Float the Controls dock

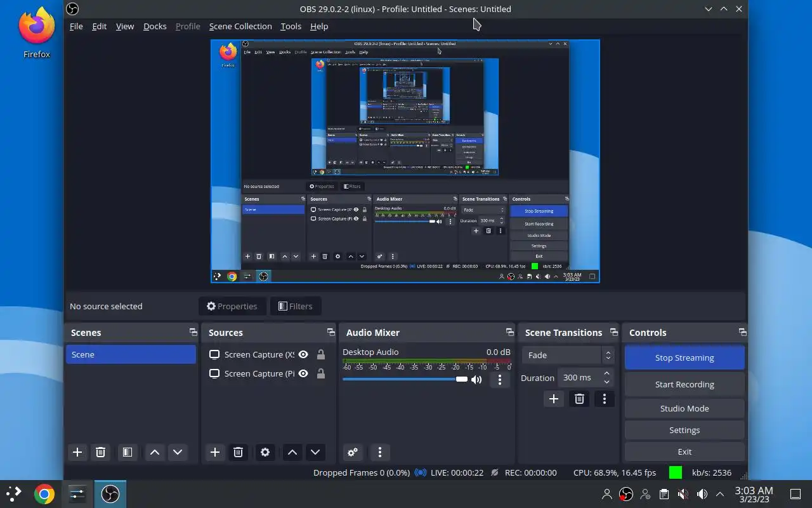pyautogui.click(x=742, y=332)
